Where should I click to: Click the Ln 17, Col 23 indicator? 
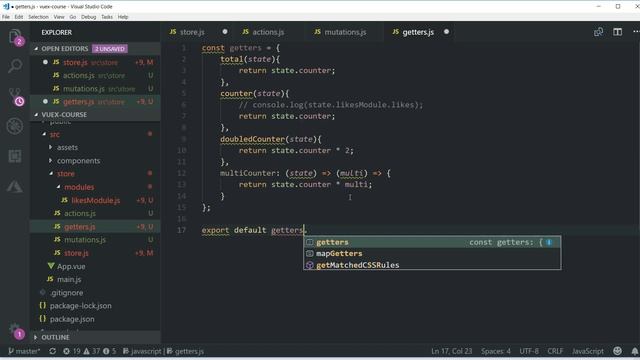[451, 351]
